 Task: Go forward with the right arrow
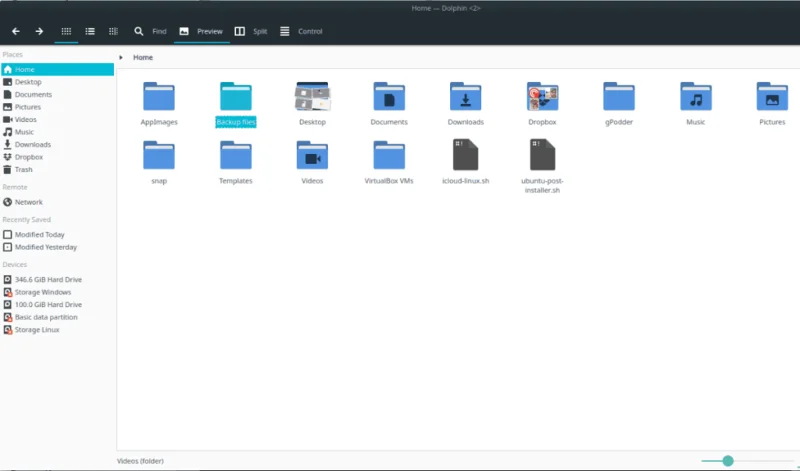point(39,31)
